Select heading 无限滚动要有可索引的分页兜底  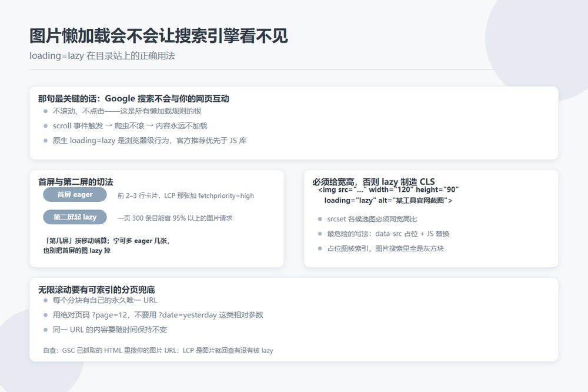pyautogui.click(x=96, y=290)
